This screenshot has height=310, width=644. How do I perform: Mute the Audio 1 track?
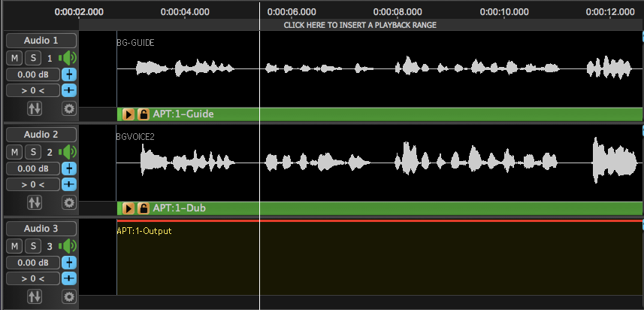pyautogui.click(x=14, y=58)
